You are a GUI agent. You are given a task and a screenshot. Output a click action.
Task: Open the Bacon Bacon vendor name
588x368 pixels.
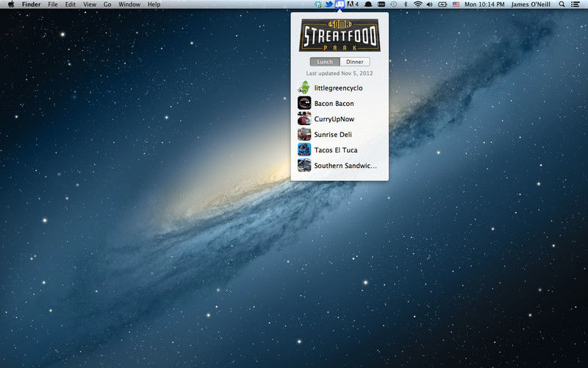pos(334,103)
